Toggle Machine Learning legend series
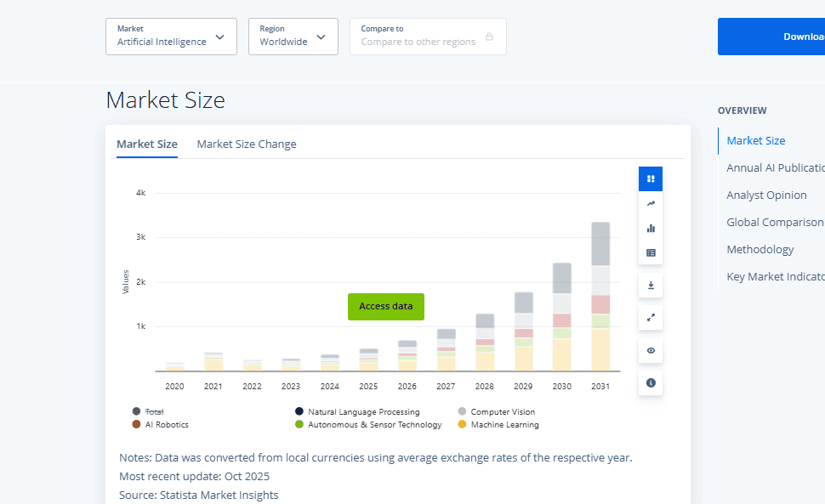825x504 pixels. tap(504, 424)
